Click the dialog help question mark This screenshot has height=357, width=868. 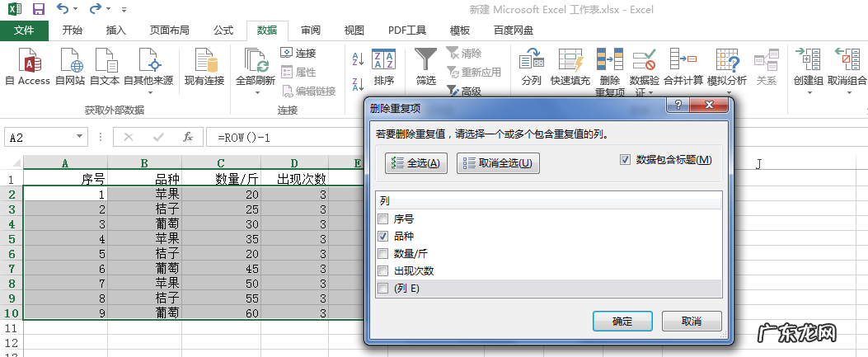click(x=678, y=106)
